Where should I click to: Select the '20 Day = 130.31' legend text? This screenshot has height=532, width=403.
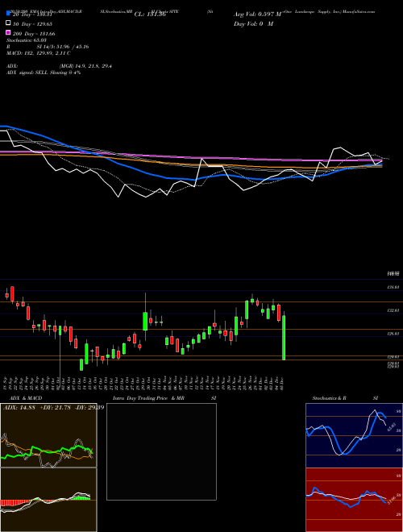(x=32, y=15)
